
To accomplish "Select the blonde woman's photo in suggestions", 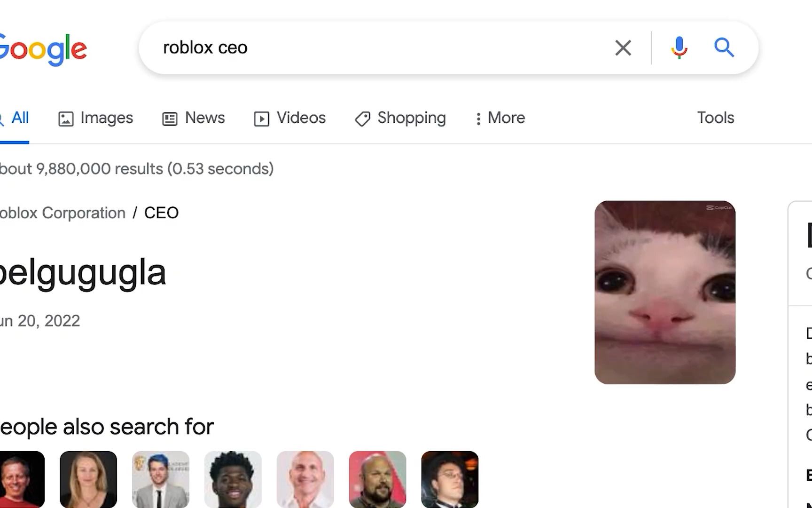I will pyautogui.click(x=88, y=479).
